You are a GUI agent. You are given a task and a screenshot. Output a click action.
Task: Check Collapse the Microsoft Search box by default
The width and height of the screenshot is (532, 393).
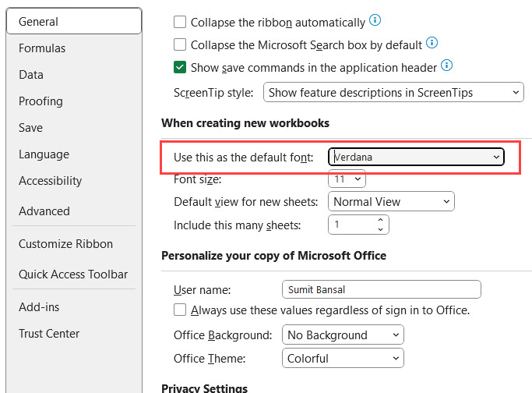pos(180,45)
